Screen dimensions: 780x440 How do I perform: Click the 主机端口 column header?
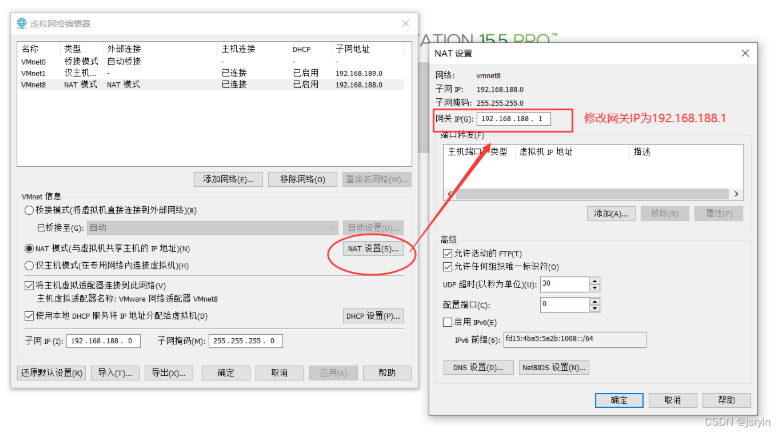pos(465,152)
